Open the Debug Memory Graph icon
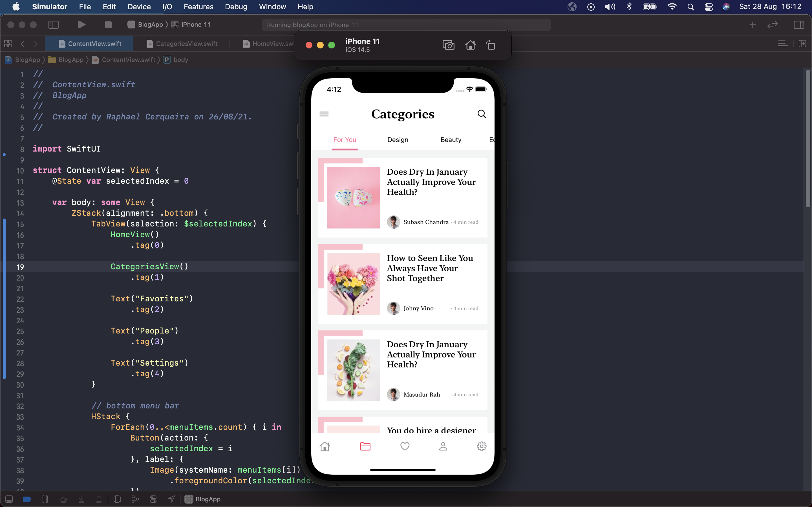This screenshot has width=812, height=507. coord(135,499)
